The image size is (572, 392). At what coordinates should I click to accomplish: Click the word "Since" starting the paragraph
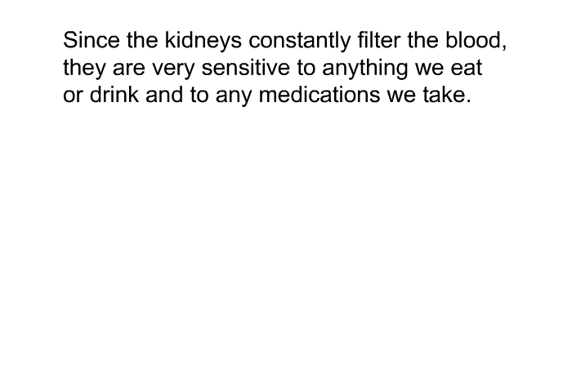pos(92,40)
